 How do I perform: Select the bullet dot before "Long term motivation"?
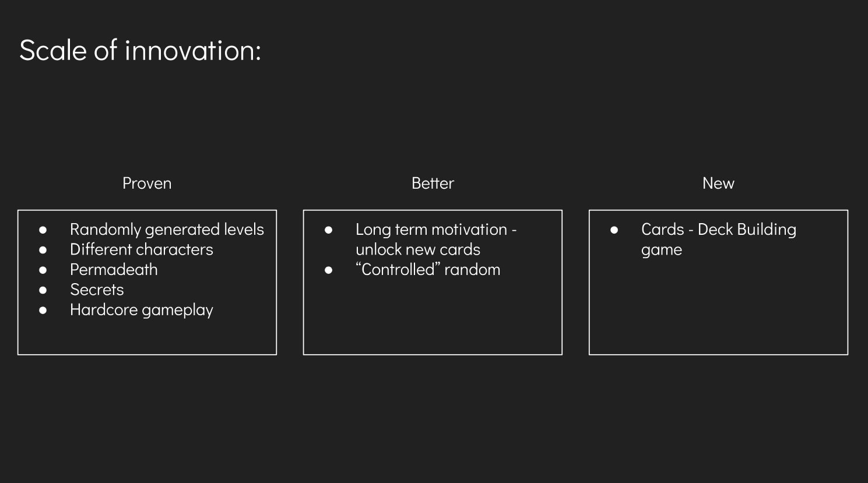328,230
